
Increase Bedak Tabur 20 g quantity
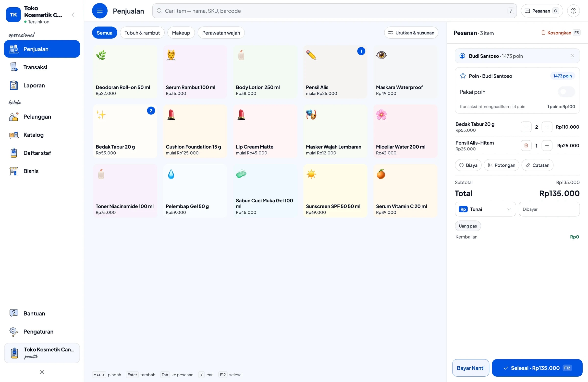547,127
